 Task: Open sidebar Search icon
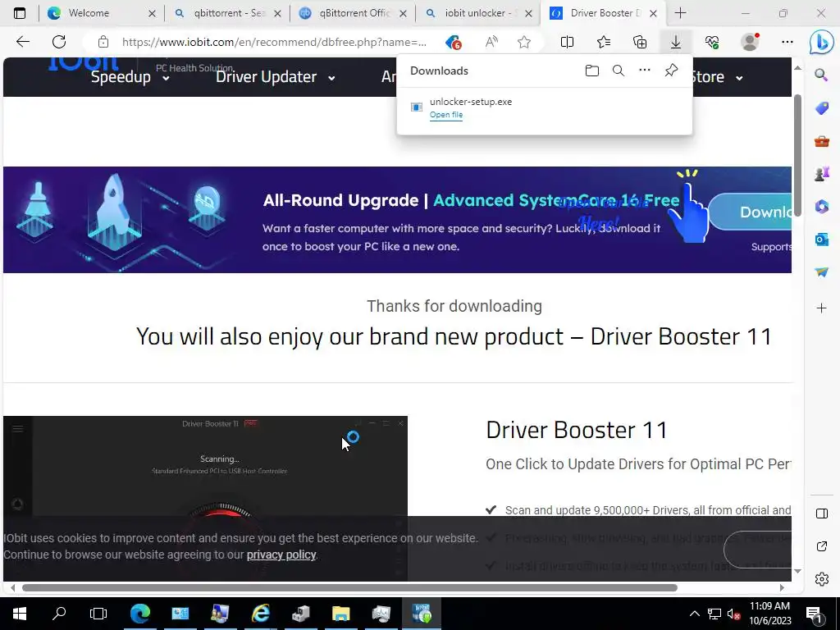coord(821,75)
